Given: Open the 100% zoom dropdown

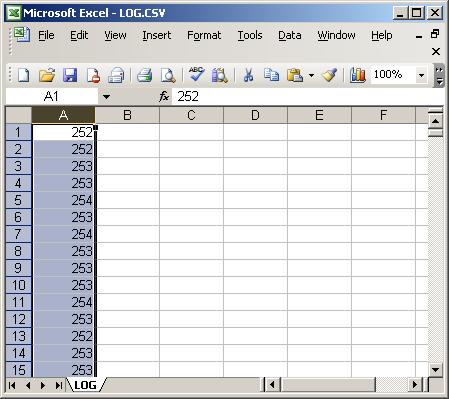Looking at the screenshot, I should point(421,75).
